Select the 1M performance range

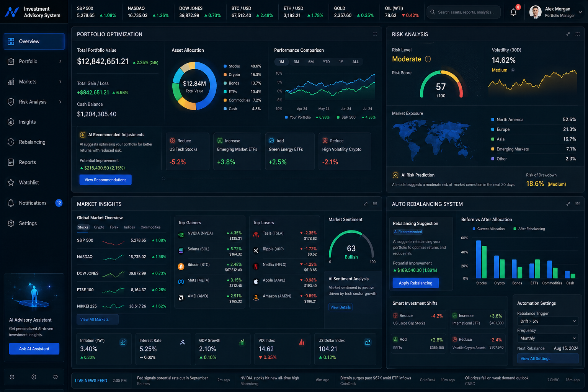[282, 62]
